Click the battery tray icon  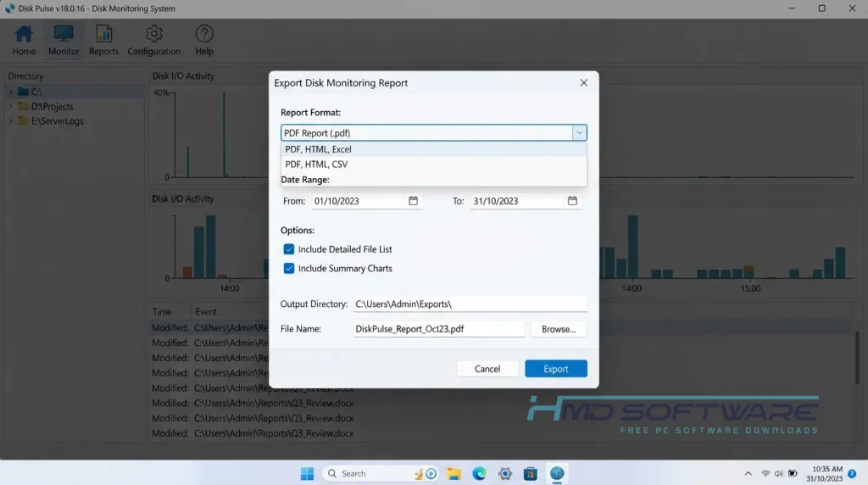click(793, 473)
